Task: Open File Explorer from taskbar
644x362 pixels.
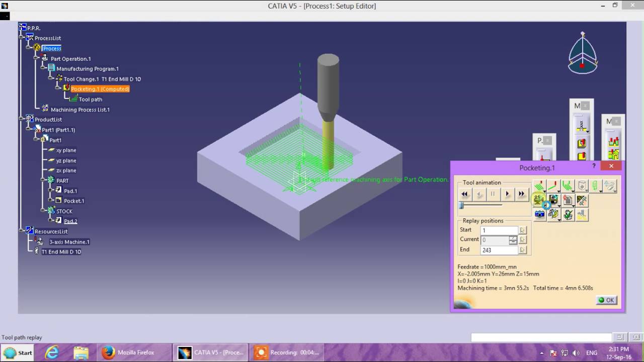Action: tap(80, 352)
